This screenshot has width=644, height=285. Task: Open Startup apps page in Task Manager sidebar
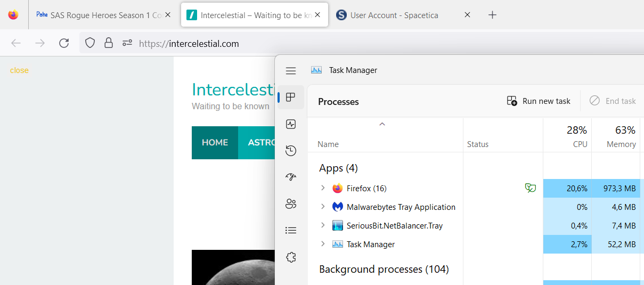(290, 177)
